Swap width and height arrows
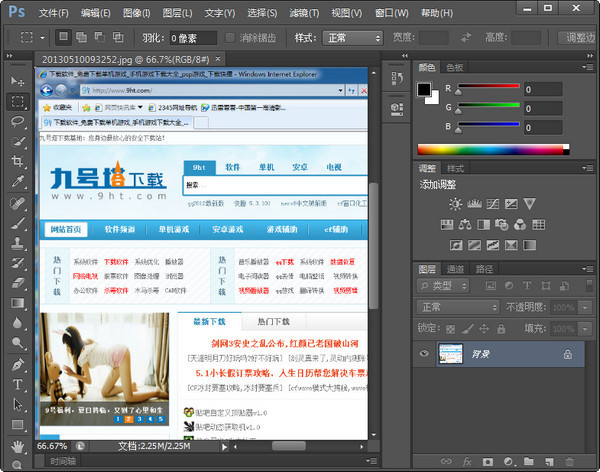 point(466,38)
